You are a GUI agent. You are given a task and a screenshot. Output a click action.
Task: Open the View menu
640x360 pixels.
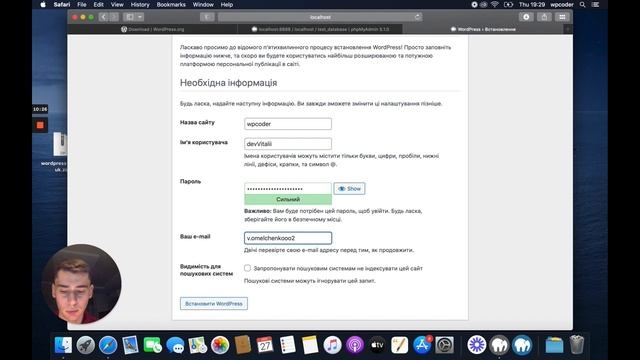[117, 4]
